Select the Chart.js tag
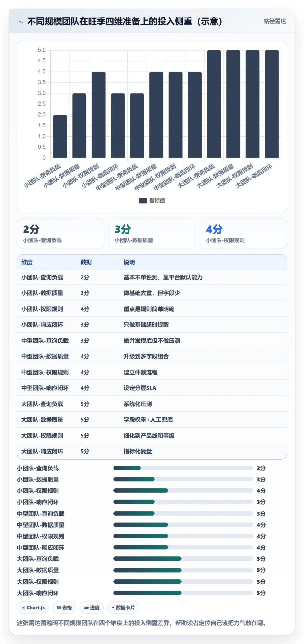The width and height of the screenshot is (304, 644). coord(33,608)
